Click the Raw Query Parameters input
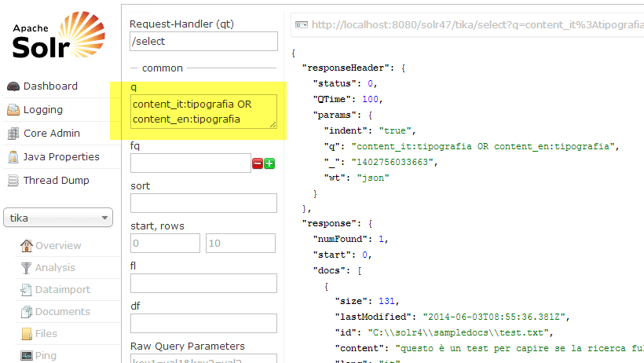 tap(203, 358)
